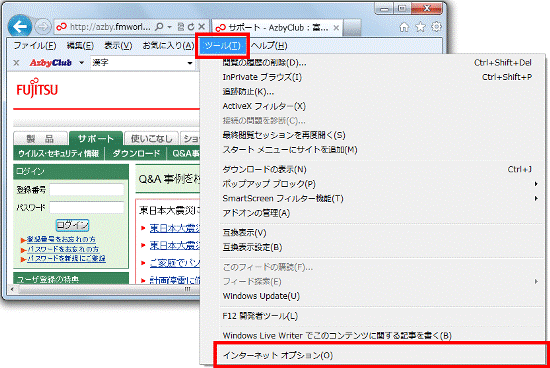Viewport: 550px width, 368px height.
Task: Click the browser Forward arrow button
Action: pyautogui.click(x=43, y=27)
